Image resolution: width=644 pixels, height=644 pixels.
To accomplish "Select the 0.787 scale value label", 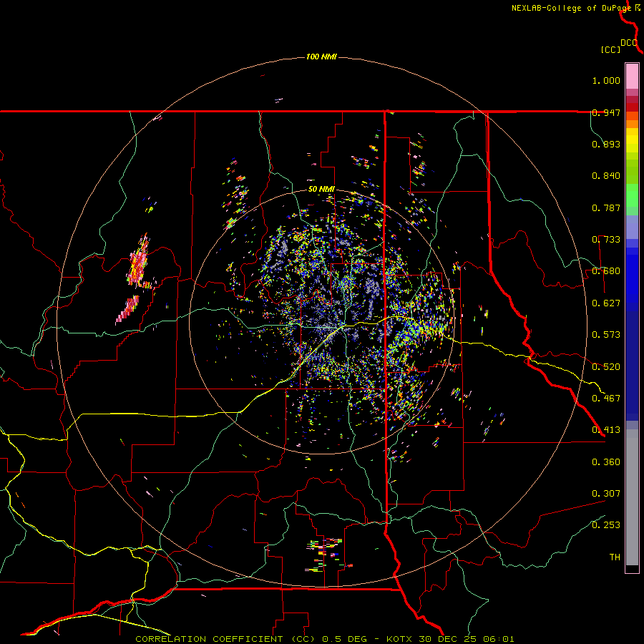I will point(606,208).
